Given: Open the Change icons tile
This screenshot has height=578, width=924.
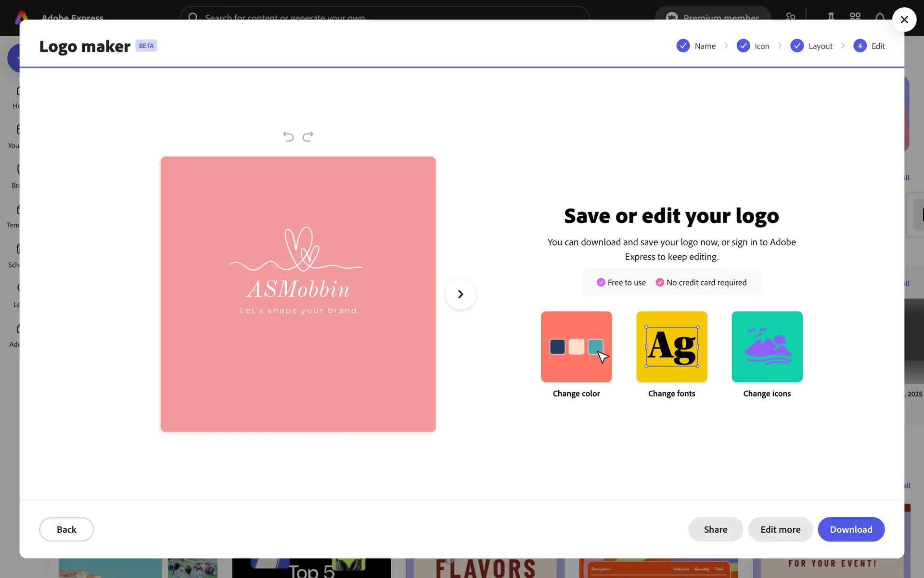Looking at the screenshot, I should click(767, 347).
